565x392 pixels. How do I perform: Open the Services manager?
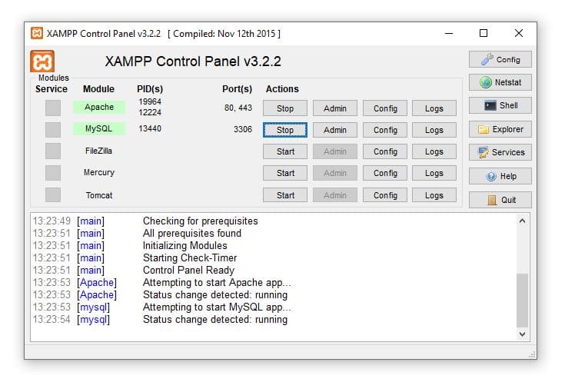pyautogui.click(x=500, y=152)
